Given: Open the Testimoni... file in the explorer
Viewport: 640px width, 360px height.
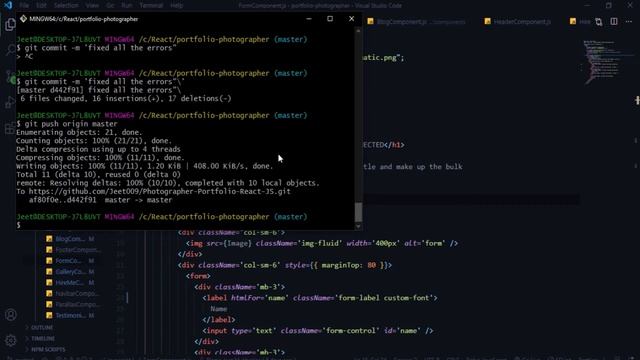Looking at the screenshot, I should (70, 316).
